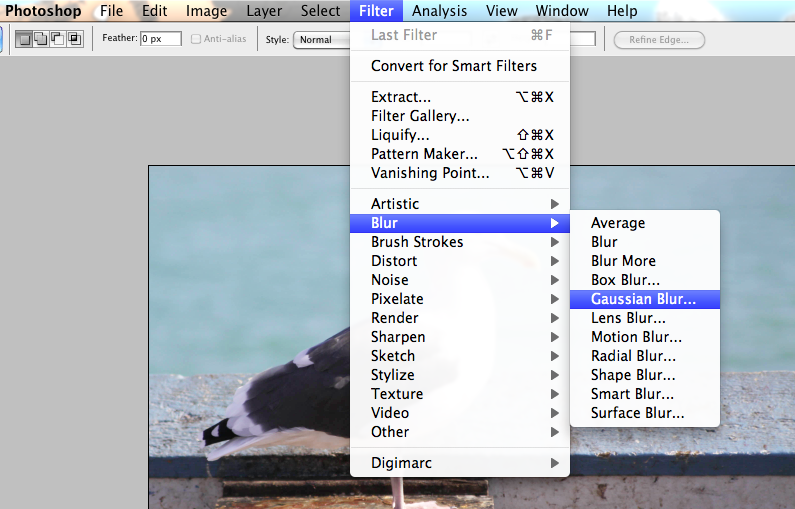Open the Analysis menu
Viewport: 795px width, 509px height.
coord(439,11)
